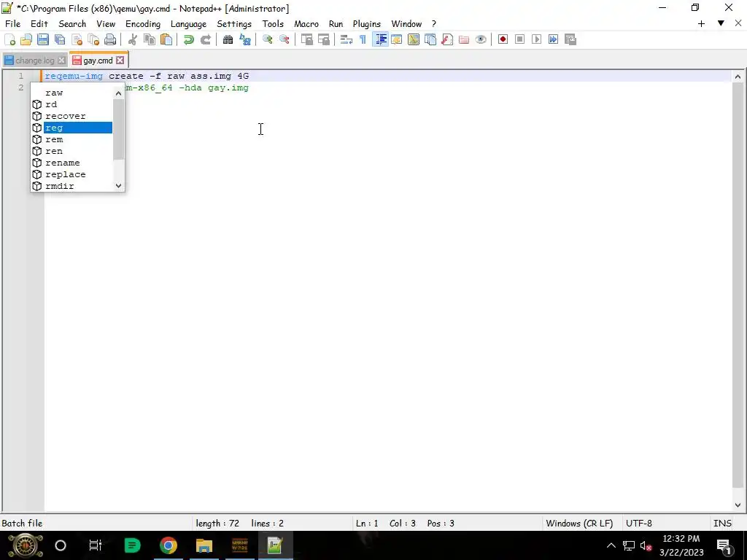Image resolution: width=747 pixels, height=560 pixels.
Task: Print the document with the printer icon
Action: (x=110, y=39)
